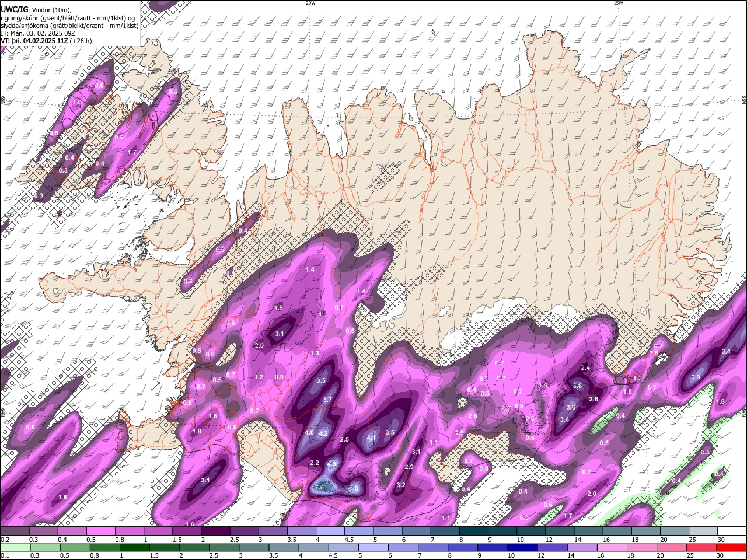Click the '3.9' precipitation value near the southeast coast

point(696,377)
